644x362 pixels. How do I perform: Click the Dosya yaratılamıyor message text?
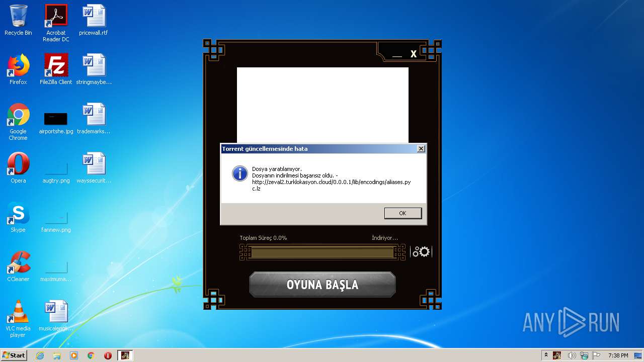tap(277, 169)
